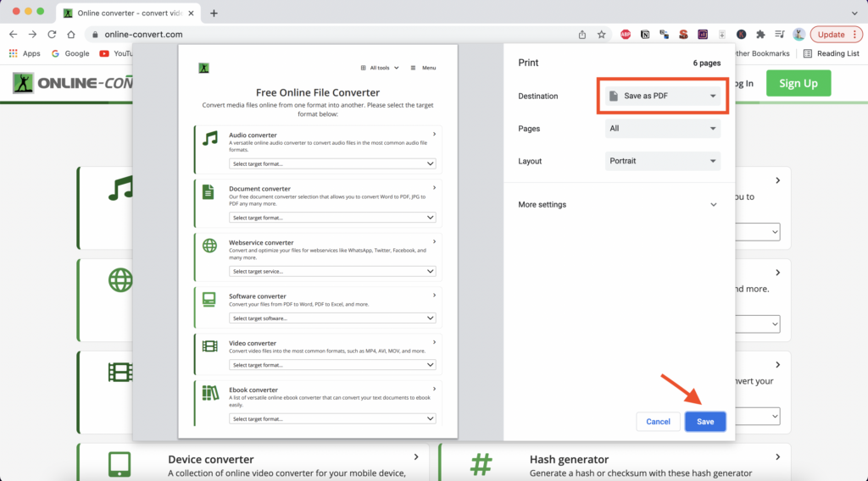Expand More settings section
This screenshot has height=481, width=868.
click(618, 205)
